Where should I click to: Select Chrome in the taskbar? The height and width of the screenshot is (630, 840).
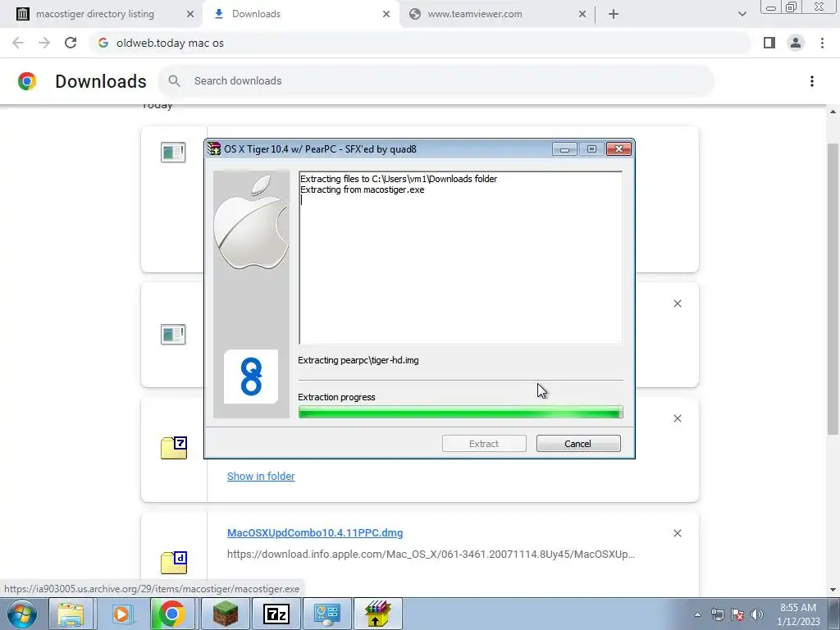click(171, 614)
